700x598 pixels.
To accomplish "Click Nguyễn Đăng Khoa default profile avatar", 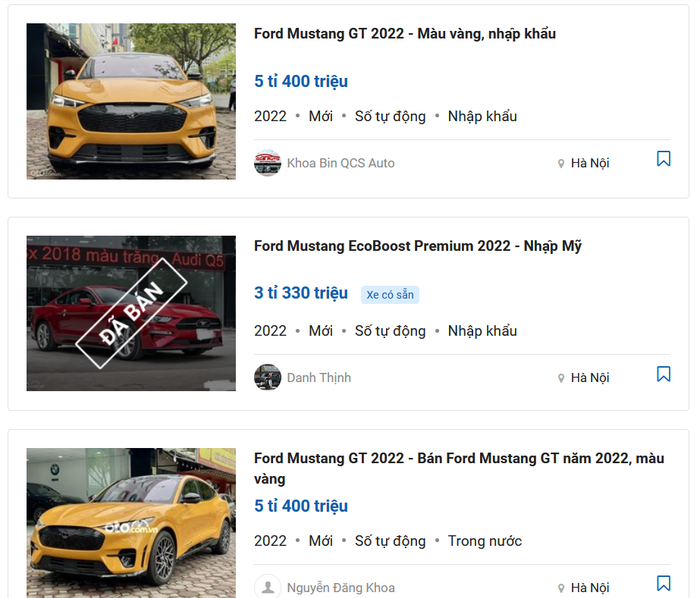I will pyautogui.click(x=267, y=587).
